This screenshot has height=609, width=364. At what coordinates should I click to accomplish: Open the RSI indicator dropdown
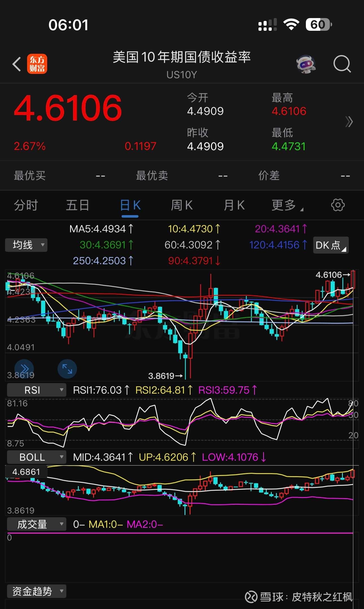point(36,390)
